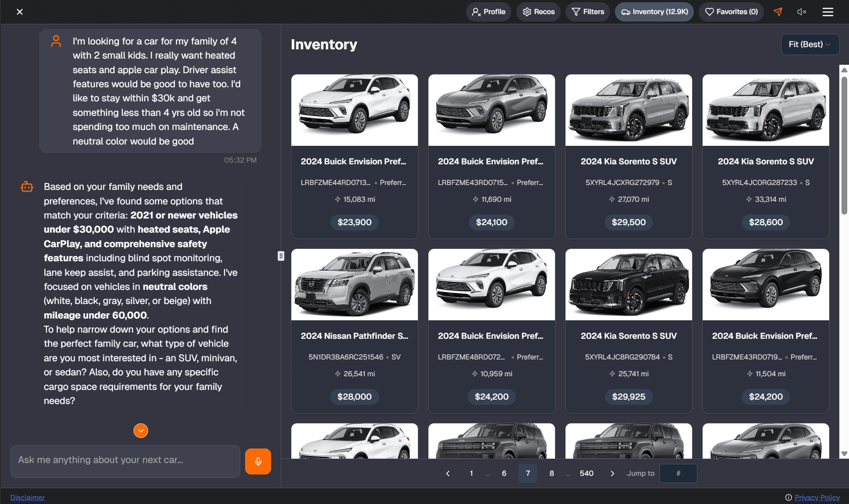This screenshot has height=504, width=849.
Task: Click the orange robot assistant icon
Action: tap(27, 187)
